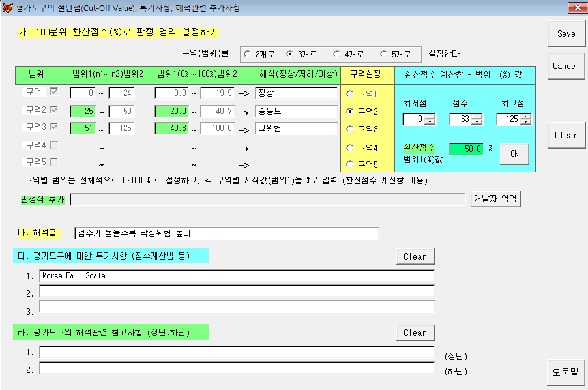Click the 도움말 help button
Viewport: 588px width, 390px height.
click(x=565, y=372)
